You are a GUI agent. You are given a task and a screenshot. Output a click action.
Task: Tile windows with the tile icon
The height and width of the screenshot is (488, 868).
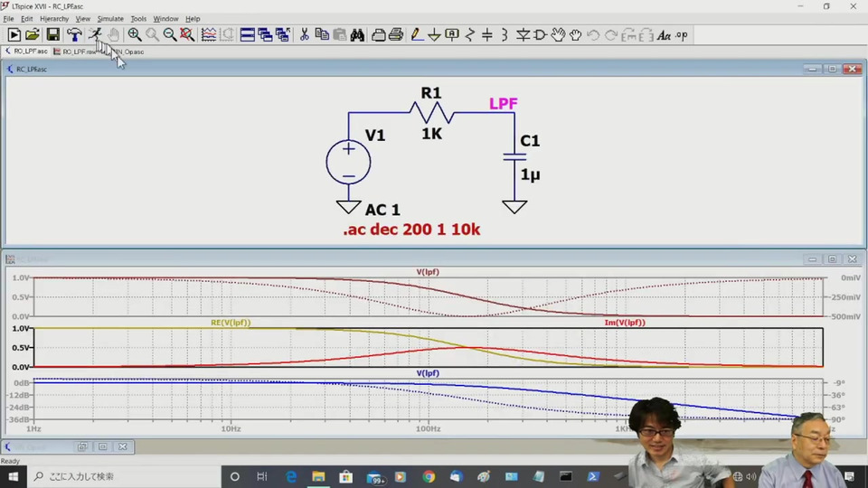click(x=248, y=35)
